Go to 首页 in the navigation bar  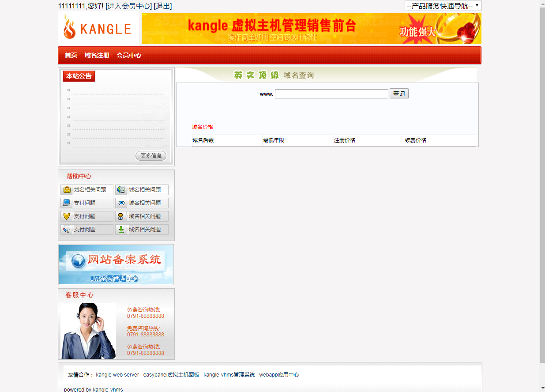tap(71, 55)
